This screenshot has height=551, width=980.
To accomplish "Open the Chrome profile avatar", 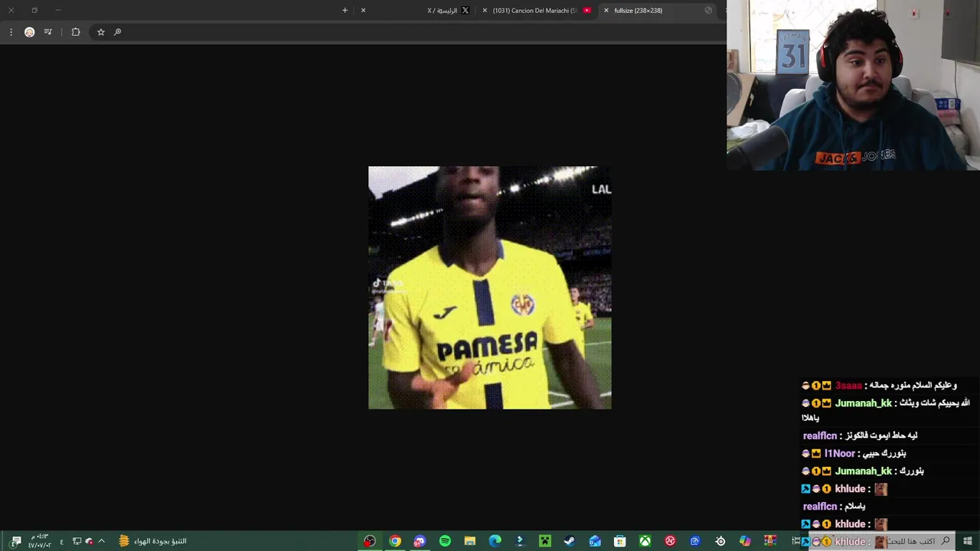I will pyautogui.click(x=30, y=32).
